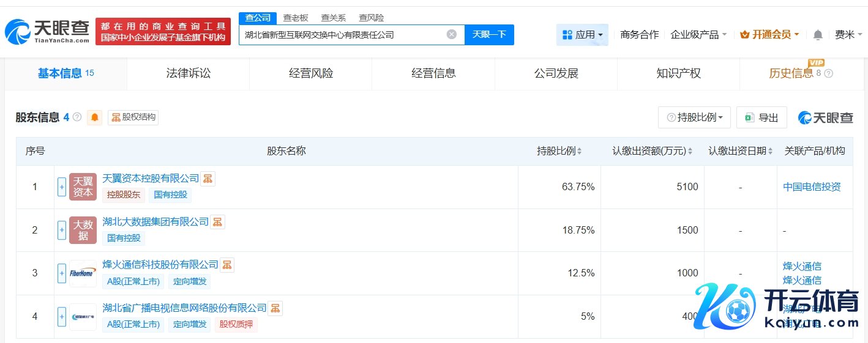Open the 应用 dropdown menu

pyautogui.click(x=582, y=35)
